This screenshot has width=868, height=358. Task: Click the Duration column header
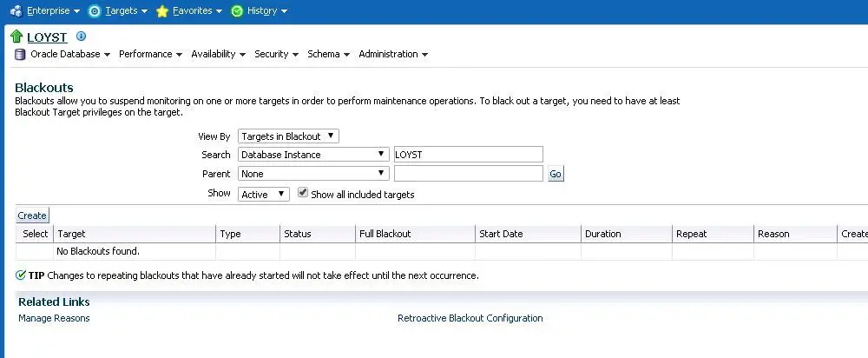[x=627, y=234]
